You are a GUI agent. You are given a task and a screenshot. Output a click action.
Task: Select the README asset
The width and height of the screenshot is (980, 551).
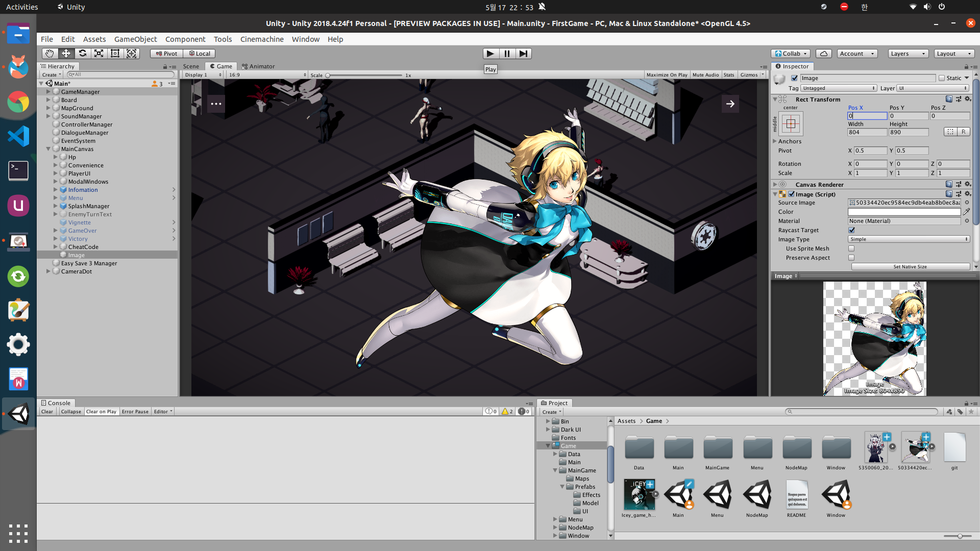797,498
